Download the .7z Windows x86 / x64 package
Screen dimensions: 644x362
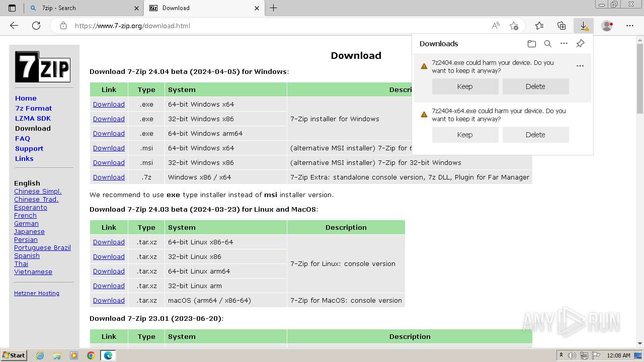(x=109, y=177)
